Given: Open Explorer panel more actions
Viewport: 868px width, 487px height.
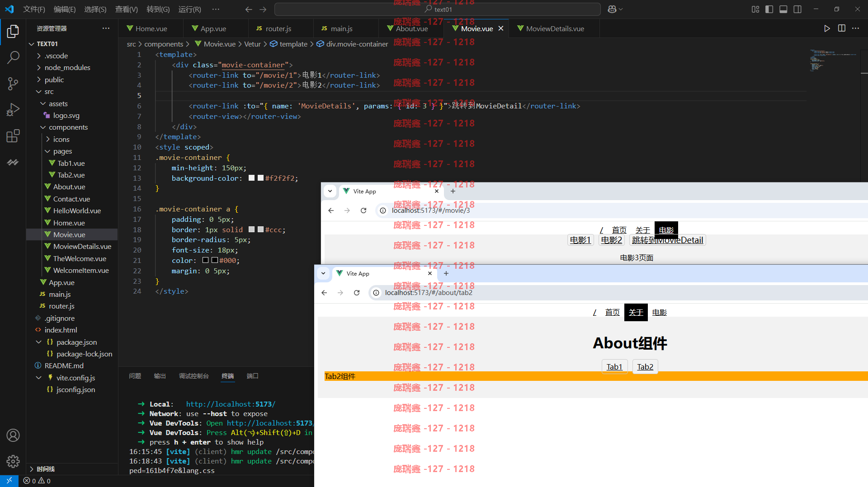Looking at the screenshot, I should click(x=106, y=28).
